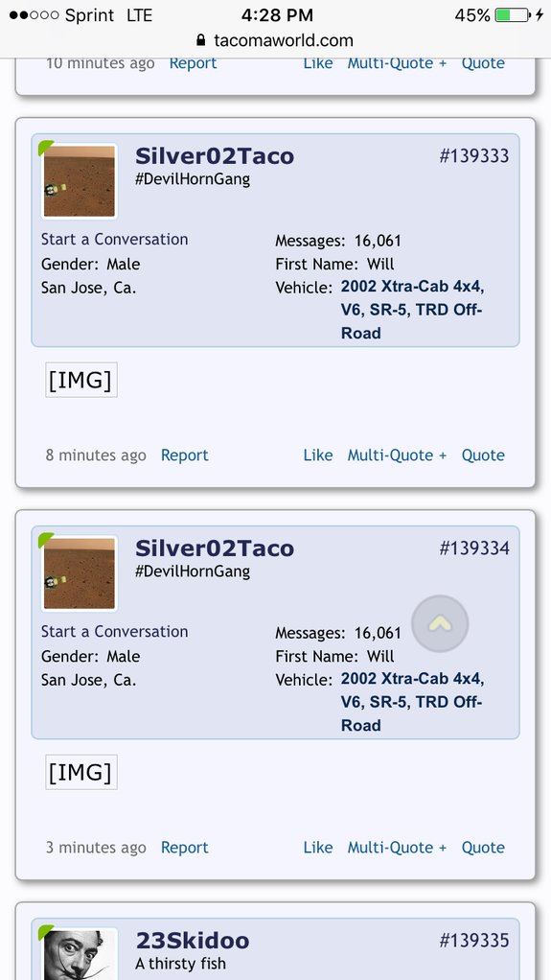Tap 23Skidoo's Dali avatar picture
Screen dimensions: 551x980
(80, 954)
